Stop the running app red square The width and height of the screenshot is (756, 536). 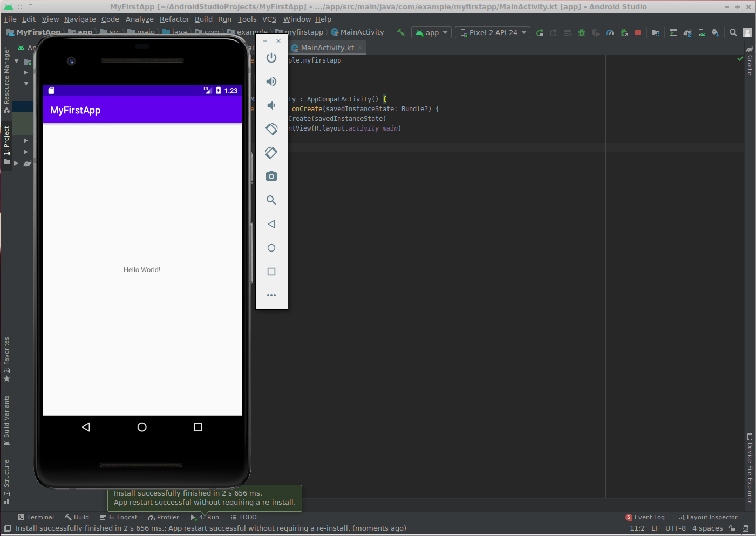pyautogui.click(x=638, y=32)
